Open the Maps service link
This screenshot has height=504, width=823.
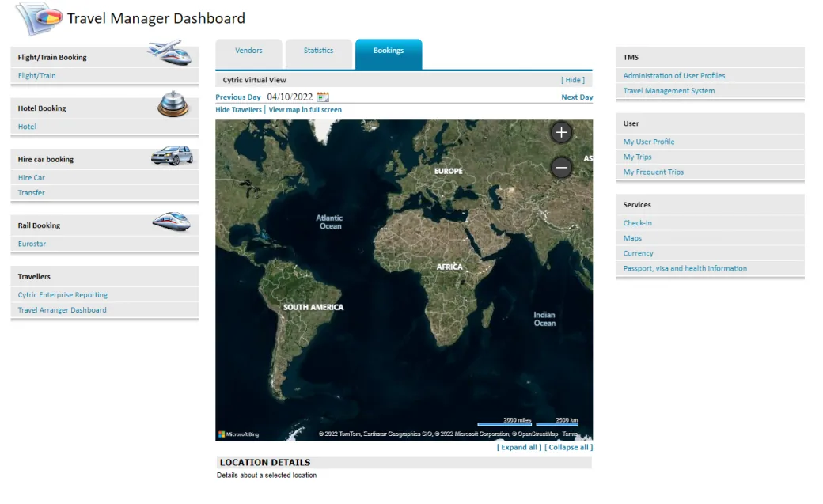tap(632, 238)
